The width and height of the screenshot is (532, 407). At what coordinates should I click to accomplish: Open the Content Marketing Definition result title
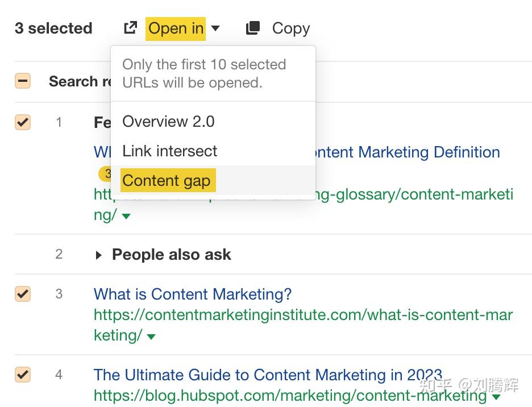click(x=409, y=152)
